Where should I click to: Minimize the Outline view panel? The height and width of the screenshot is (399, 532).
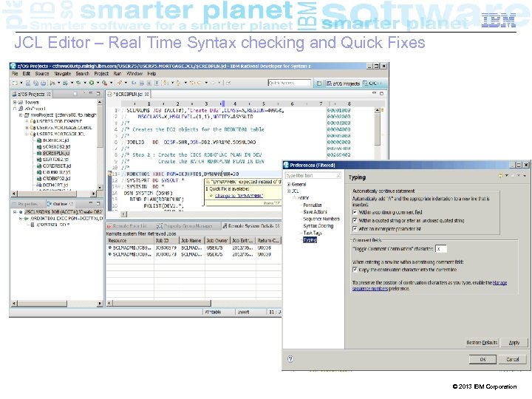pos(91,204)
